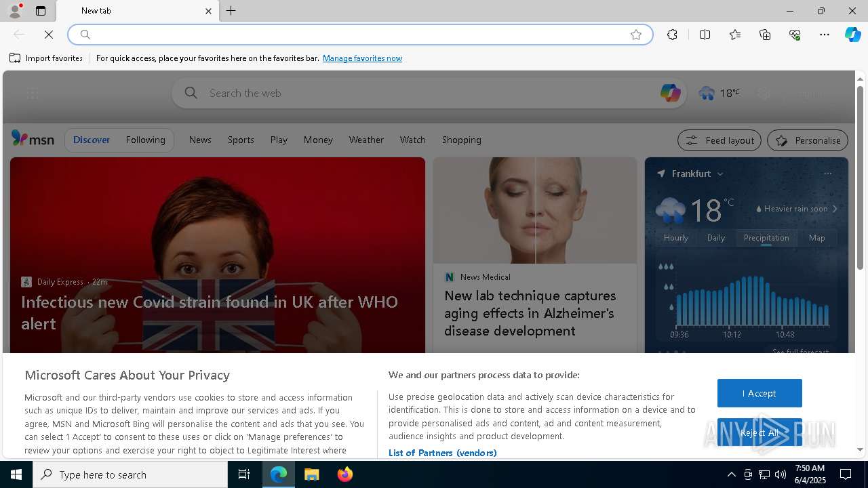Focus the browser address bar

pos(359,35)
